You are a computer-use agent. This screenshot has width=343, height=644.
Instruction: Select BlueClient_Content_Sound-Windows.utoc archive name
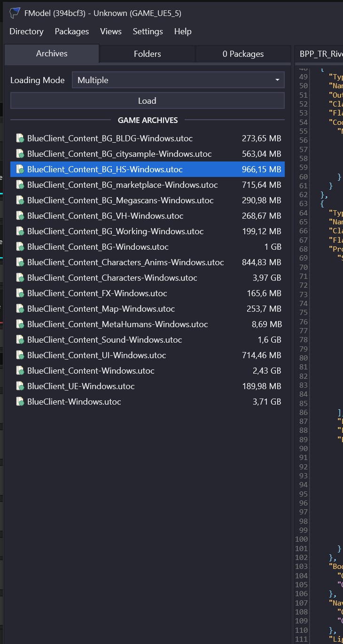(104, 340)
